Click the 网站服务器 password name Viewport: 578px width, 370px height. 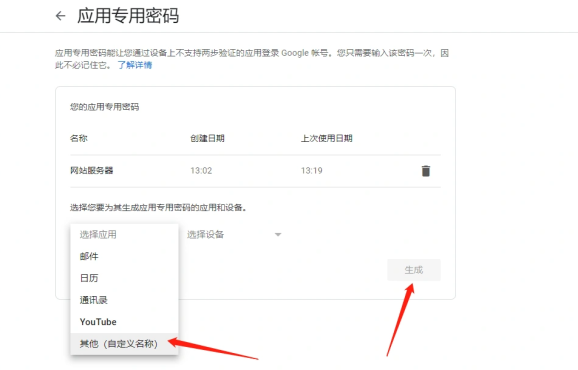point(91,170)
